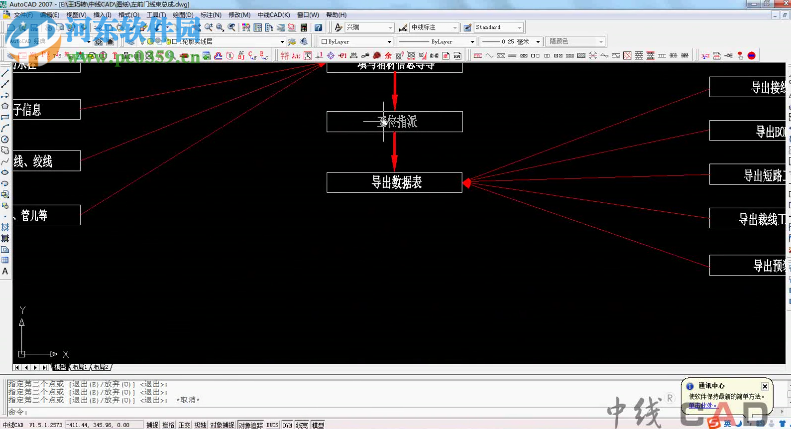Select the Spline curve tool
Image resolution: width=791 pixels, height=429 pixels.
[5, 161]
